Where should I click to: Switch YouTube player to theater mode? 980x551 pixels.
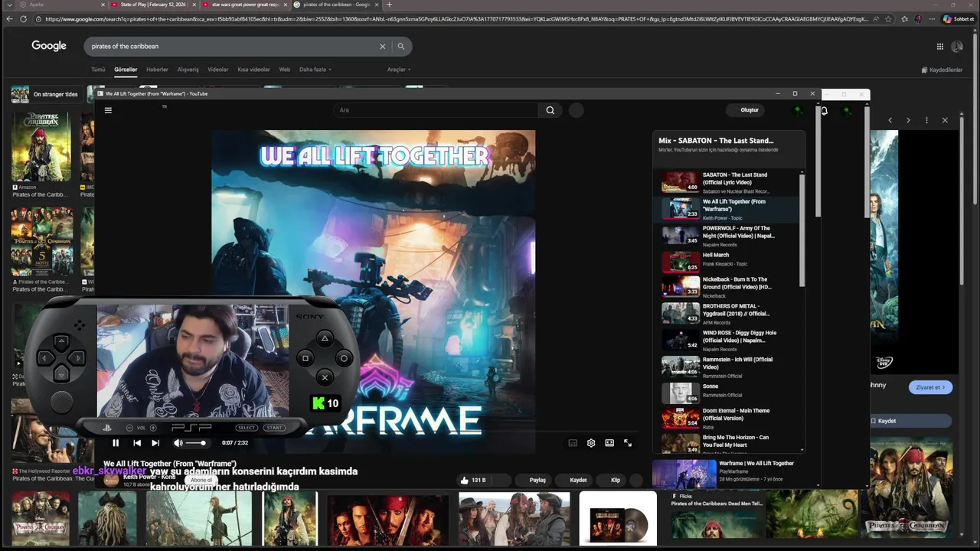point(609,442)
